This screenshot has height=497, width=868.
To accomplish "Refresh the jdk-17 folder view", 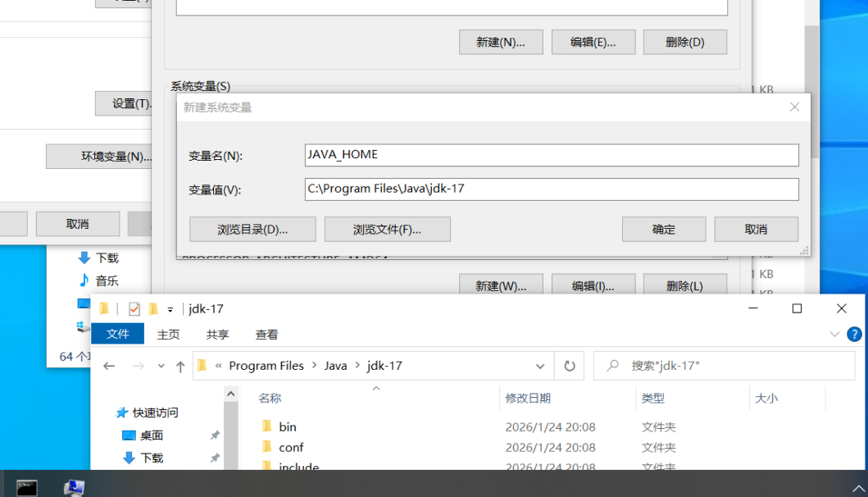I will click(569, 366).
